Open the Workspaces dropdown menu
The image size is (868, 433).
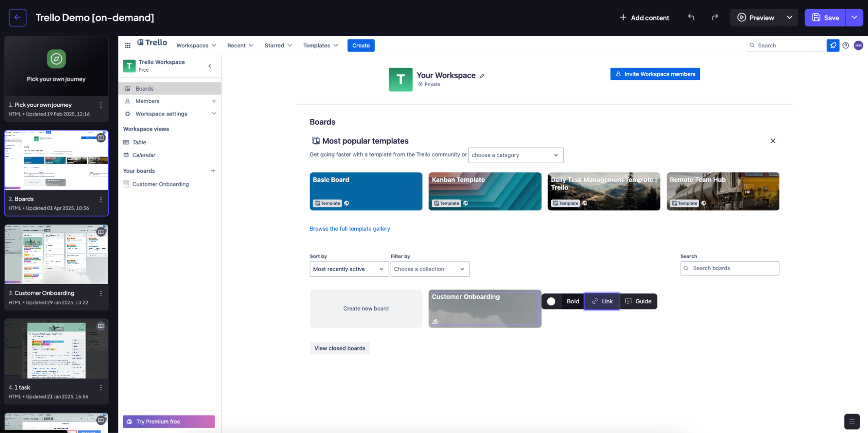196,46
